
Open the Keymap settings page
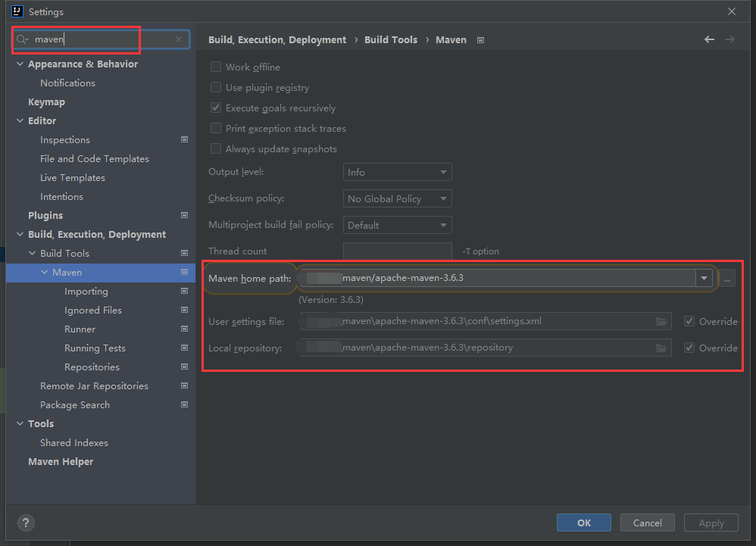pyautogui.click(x=46, y=102)
